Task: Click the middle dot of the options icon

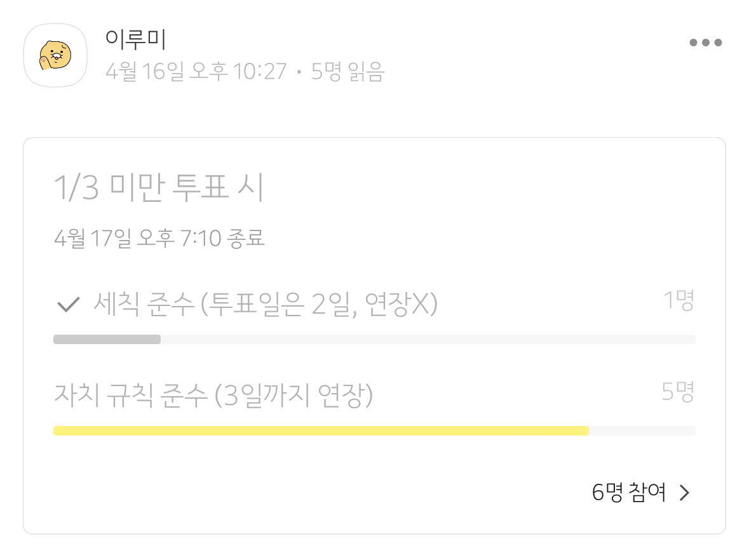Action: coord(705,43)
